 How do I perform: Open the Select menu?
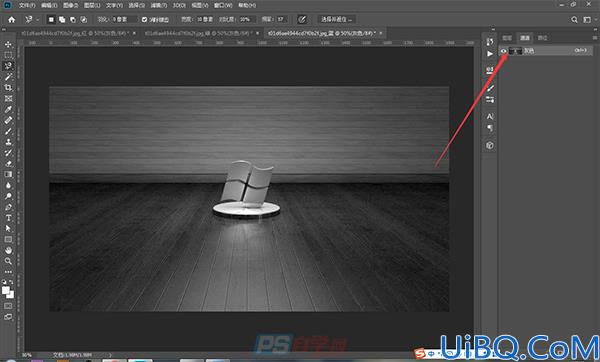click(136, 5)
